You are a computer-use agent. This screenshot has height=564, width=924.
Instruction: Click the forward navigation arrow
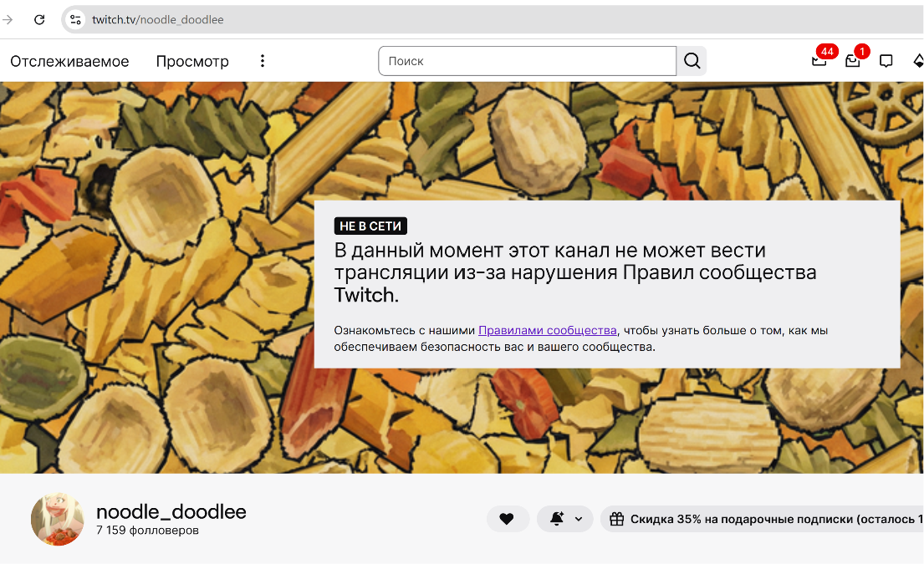7,19
